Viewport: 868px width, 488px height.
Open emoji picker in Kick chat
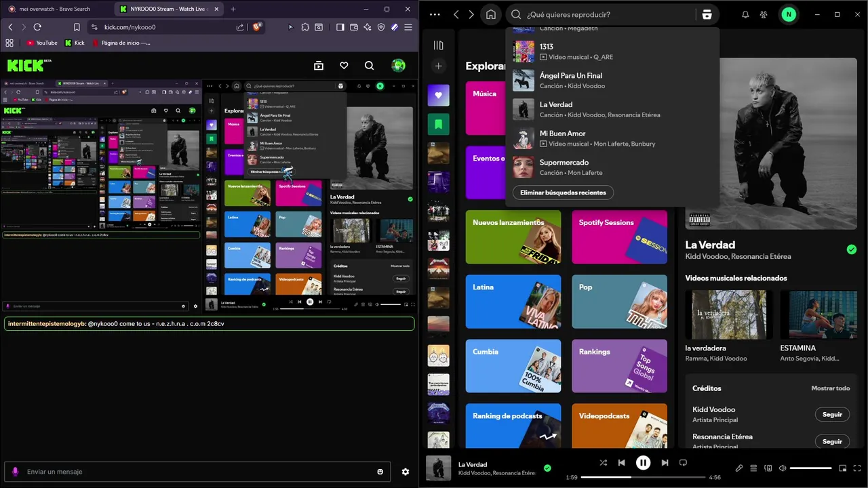point(380,472)
